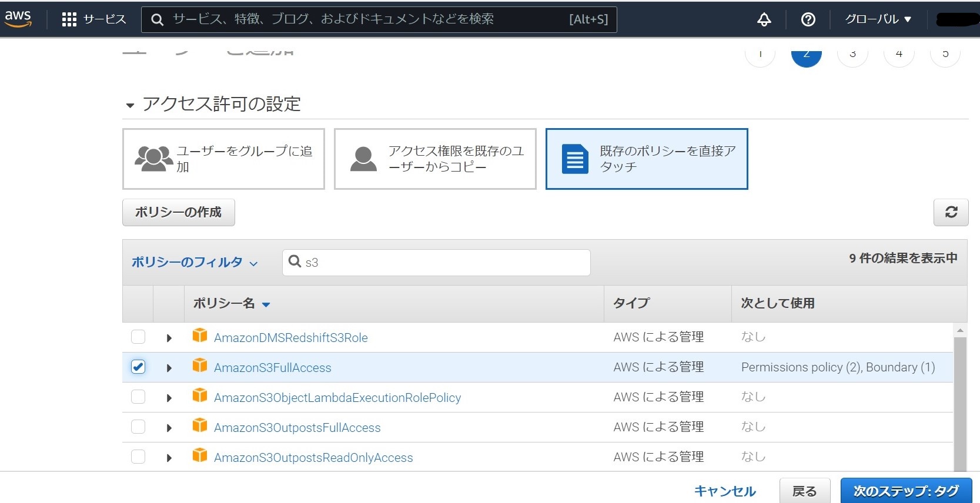
Task: Click 次のステップ: タグ button
Action: pyautogui.click(x=906, y=491)
